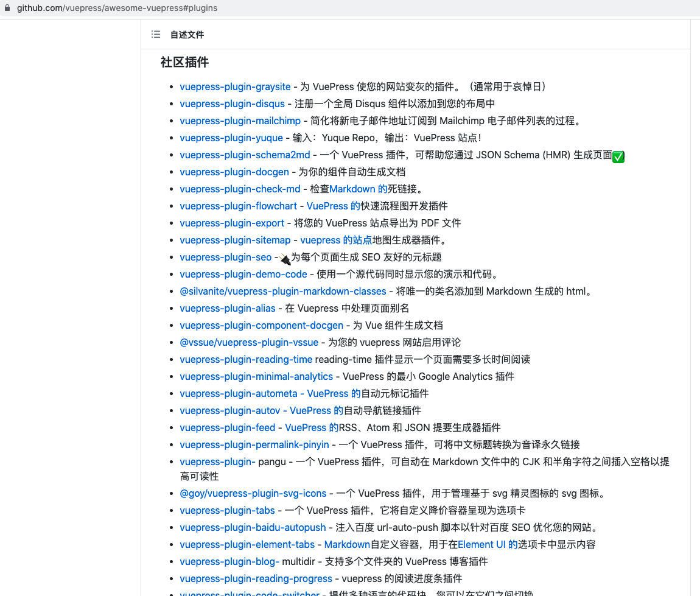
Task: Click the 'vuepress-plugin-' link before pangu
Action: (x=218, y=461)
